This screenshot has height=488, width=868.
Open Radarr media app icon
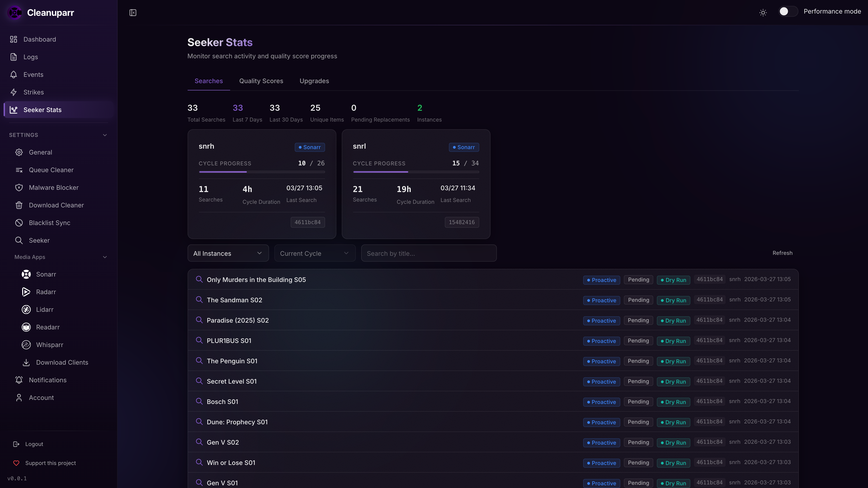26,292
